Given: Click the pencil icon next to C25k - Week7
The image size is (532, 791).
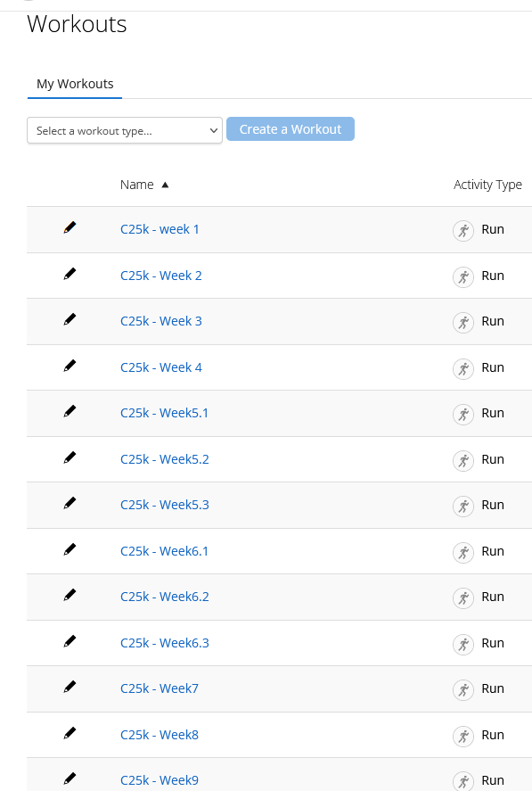Looking at the screenshot, I should pyautogui.click(x=70, y=687).
